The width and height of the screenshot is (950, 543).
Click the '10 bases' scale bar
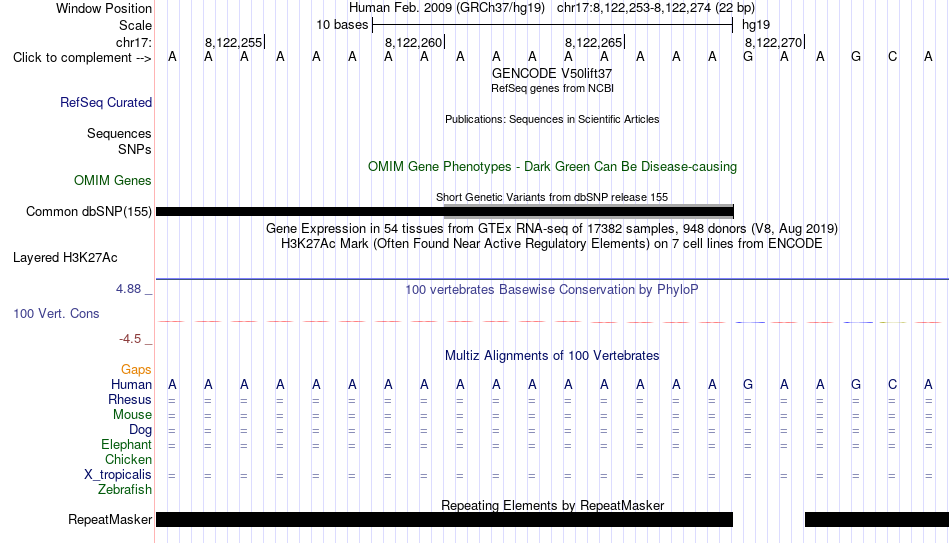point(553,25)
